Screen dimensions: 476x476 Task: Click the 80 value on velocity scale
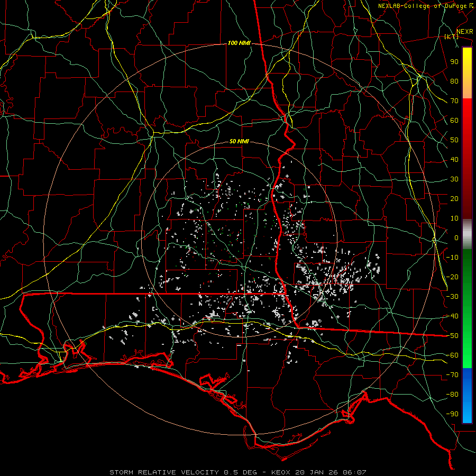(x=454, y=81)
